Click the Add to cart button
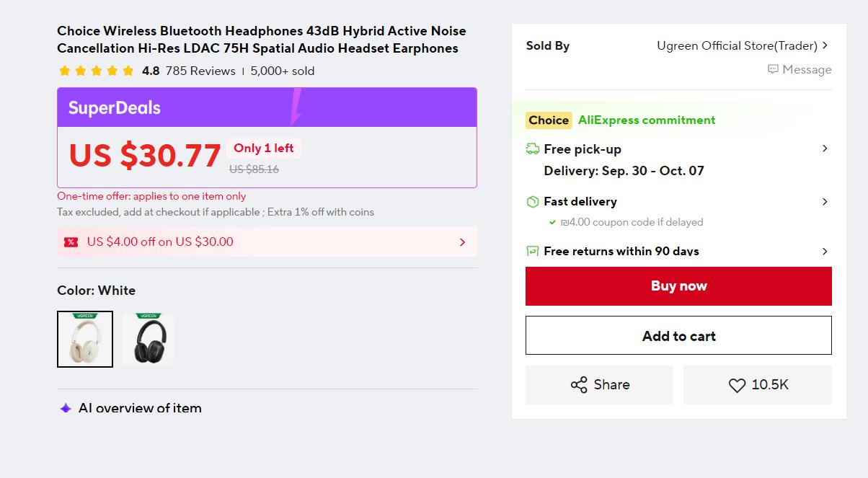The image size is (868, 478). 678,335
